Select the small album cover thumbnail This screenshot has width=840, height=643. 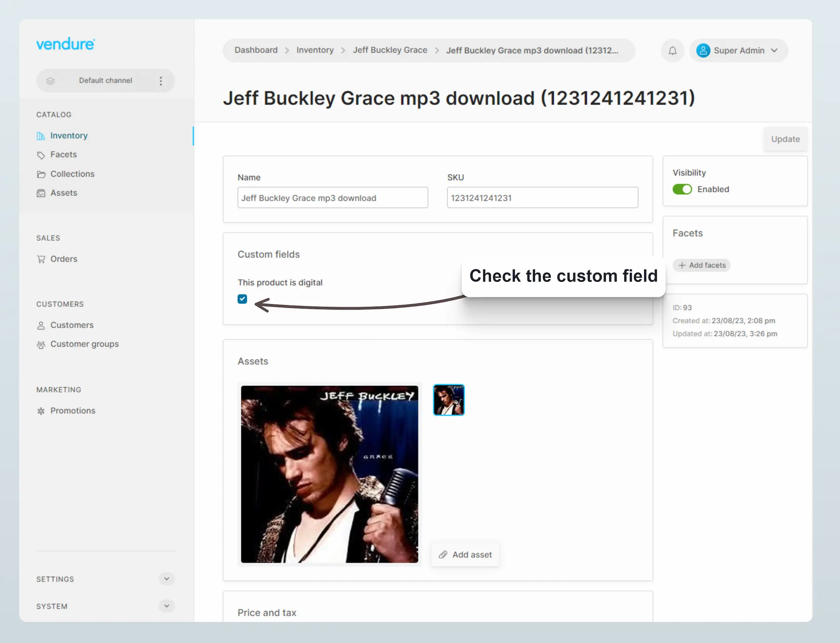449,400
